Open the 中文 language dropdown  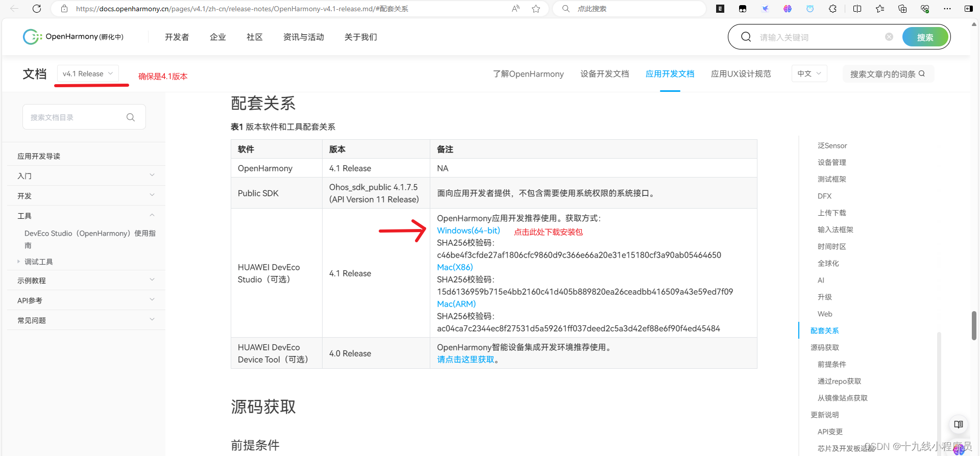(x=809, y=74)
